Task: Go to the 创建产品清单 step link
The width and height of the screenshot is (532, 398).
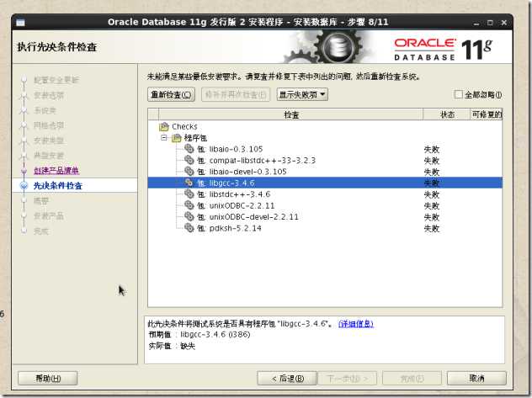Action: 56,171
